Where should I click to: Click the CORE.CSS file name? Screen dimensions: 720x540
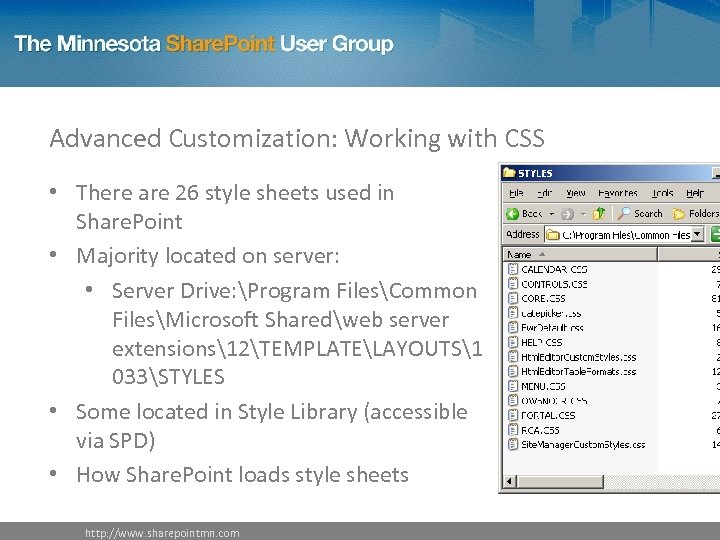(x=543, y=299)
